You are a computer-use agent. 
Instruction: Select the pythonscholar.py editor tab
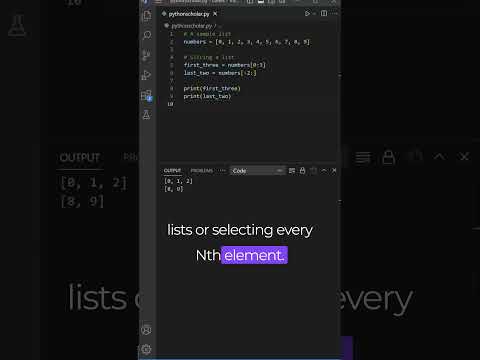(189, 14)
